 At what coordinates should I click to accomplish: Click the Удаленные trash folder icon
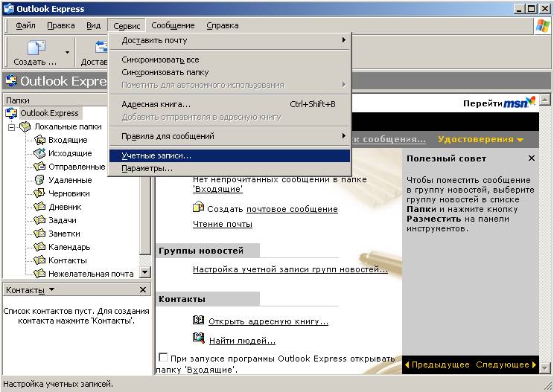[x=39, y=180]
